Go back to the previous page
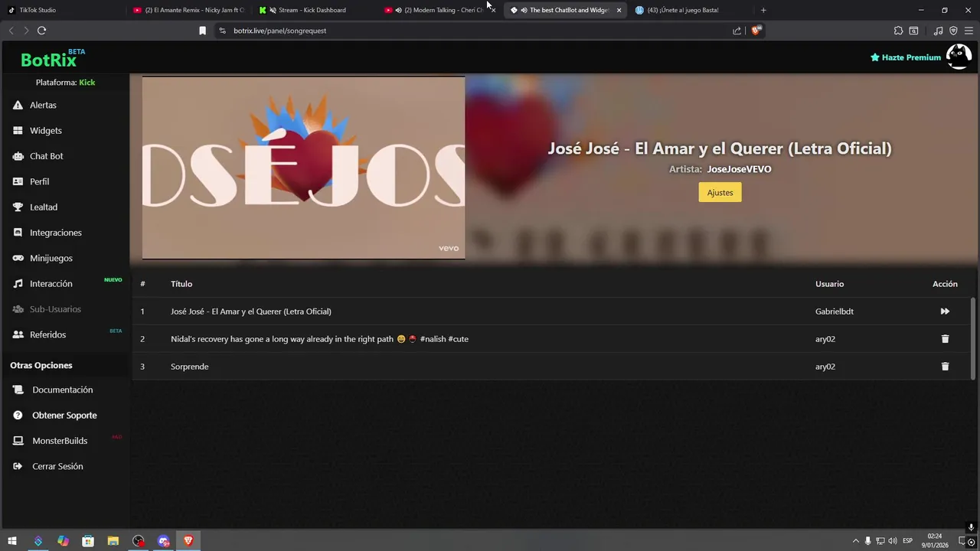The height and width of the screenshot is (551, 980). (11, 31)
